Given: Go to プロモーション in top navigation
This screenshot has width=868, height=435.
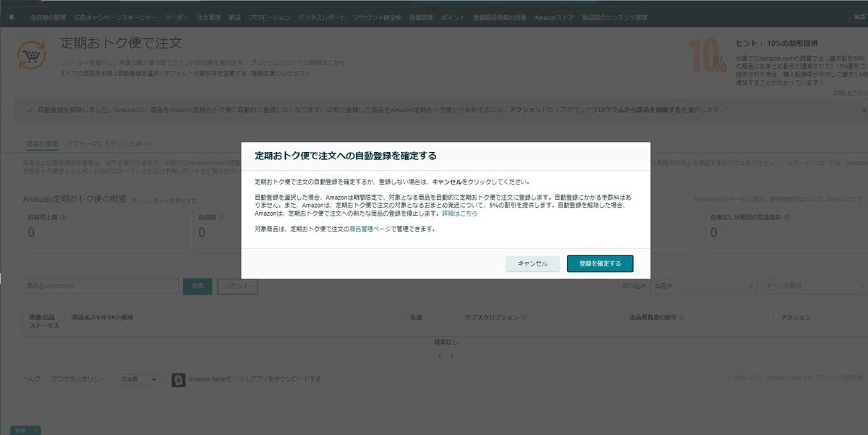Looking at the screenshot, I should coord(269,17).
